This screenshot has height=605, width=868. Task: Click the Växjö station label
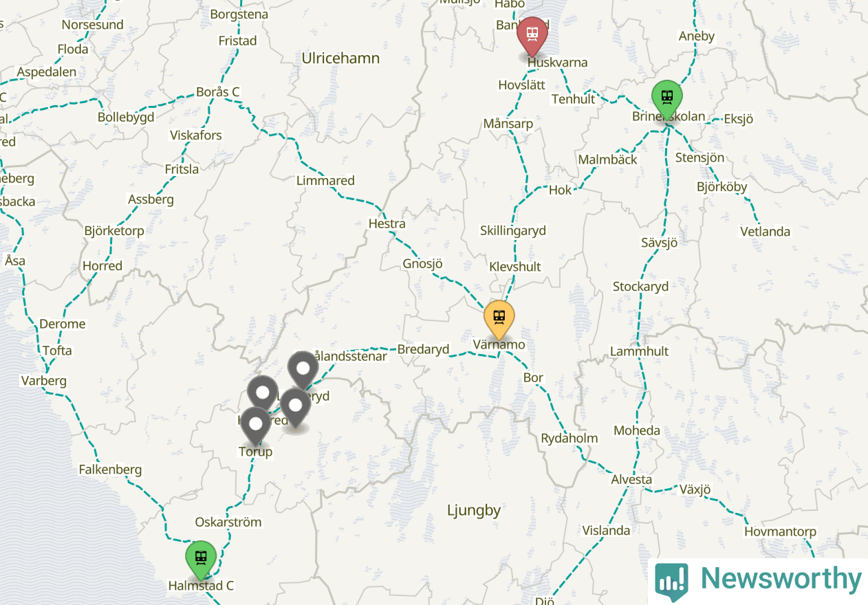pyautogui.click(x=695, y=490)
